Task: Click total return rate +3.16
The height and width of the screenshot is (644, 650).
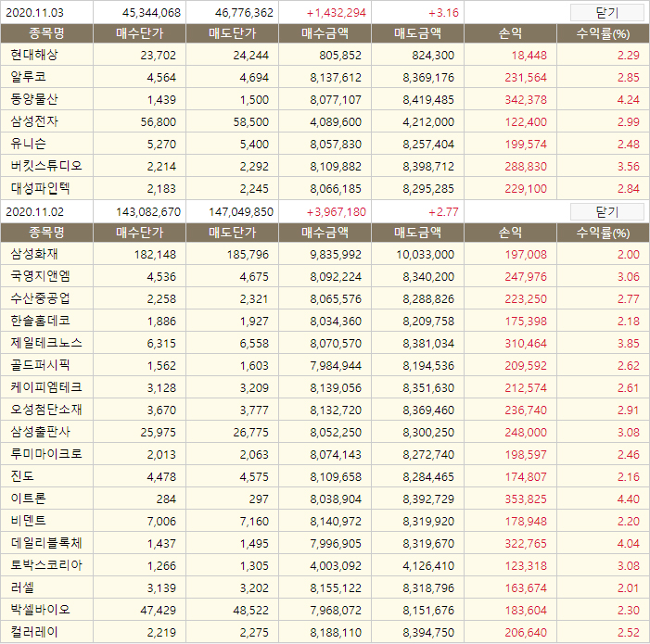Action: tap(443, 13)
